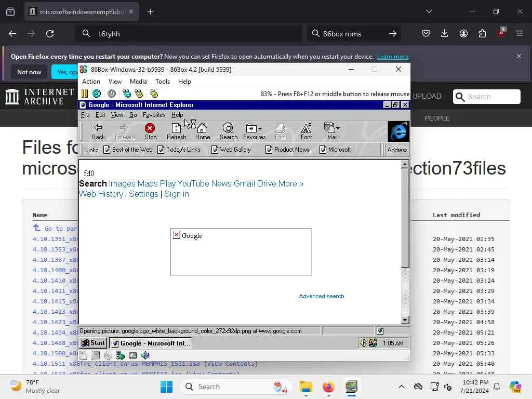Click the 86Box hard disk status icon
The image size is (532, 399).
click(x=133, y=355)
